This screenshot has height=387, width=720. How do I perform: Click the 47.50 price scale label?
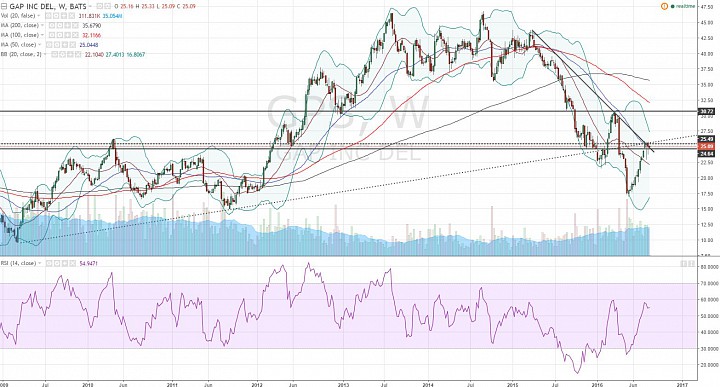(x=706, y=6)
